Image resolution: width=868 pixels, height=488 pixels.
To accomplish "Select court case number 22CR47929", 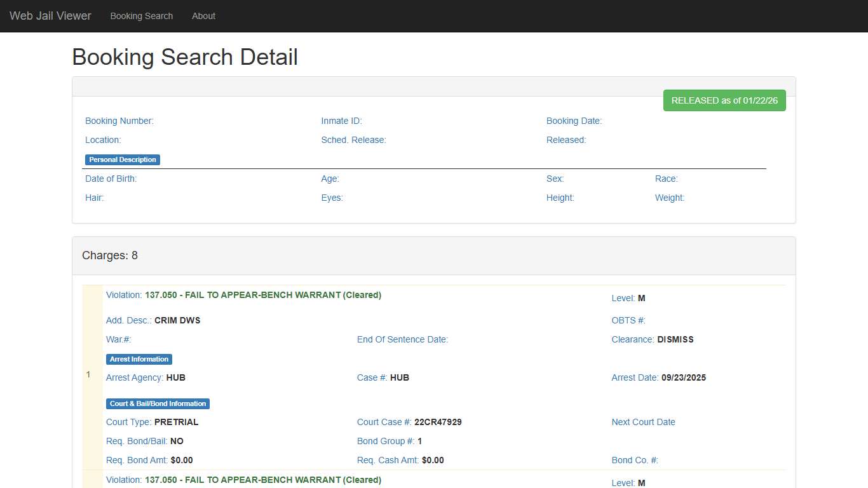I will (x=438, y=422).
